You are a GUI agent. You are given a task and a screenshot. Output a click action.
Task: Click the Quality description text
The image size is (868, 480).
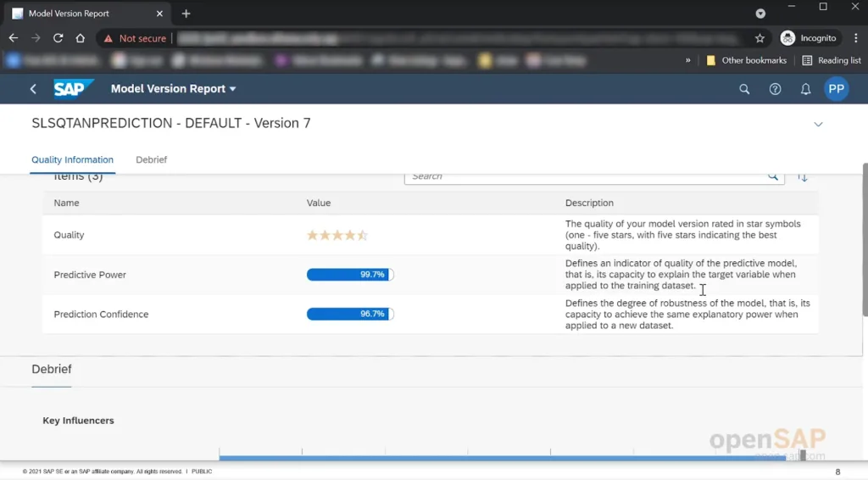point(682,235)
